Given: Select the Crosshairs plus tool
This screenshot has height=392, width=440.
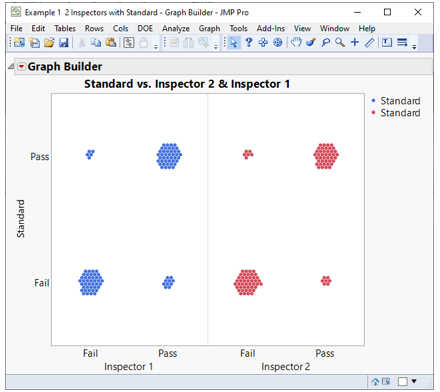Looking at the screenshot, I should click(x=355, y=42).
